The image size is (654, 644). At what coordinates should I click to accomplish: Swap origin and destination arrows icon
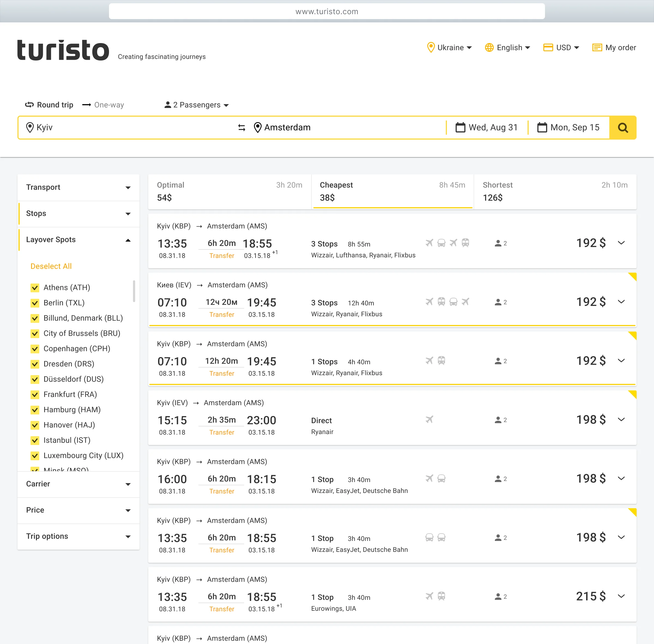(242, 128)
